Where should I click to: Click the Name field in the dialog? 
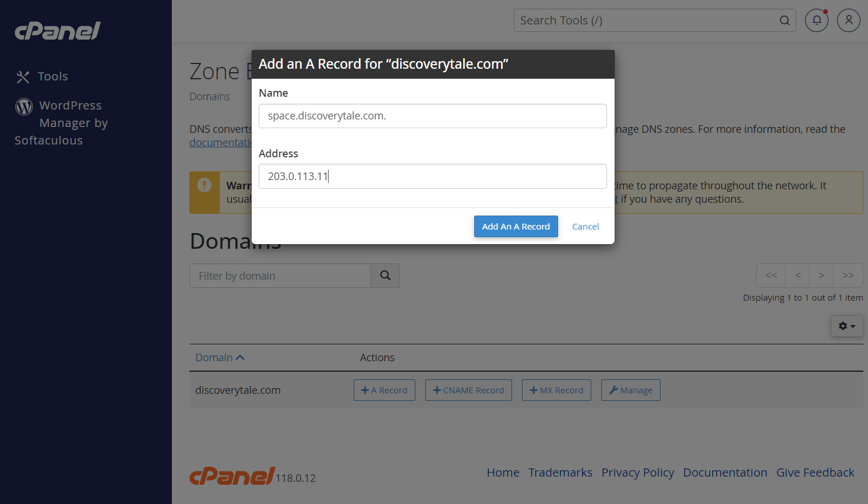click(x=433, y=116)
